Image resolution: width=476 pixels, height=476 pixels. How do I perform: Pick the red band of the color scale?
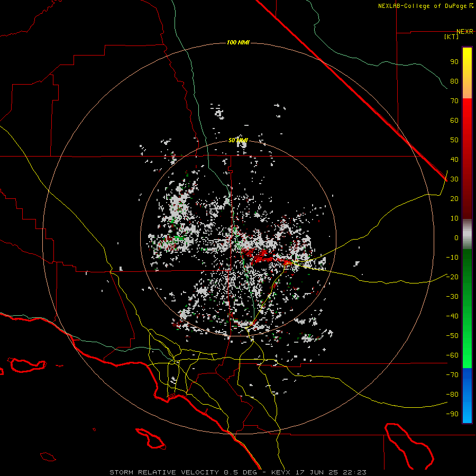(467, 159)
